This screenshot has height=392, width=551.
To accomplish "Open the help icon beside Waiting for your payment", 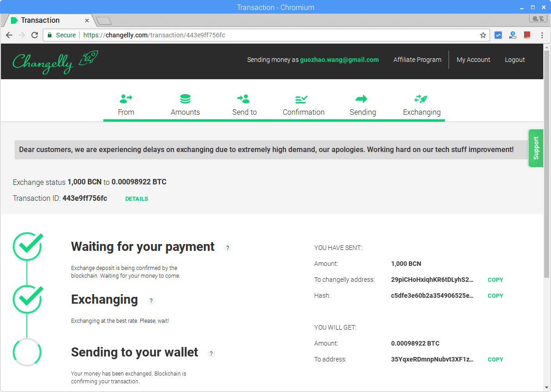I will click(x=228, y=248).
